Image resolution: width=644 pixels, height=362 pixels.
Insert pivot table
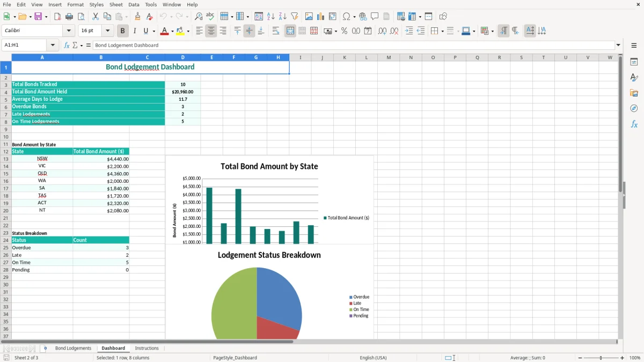pos(333,17)
